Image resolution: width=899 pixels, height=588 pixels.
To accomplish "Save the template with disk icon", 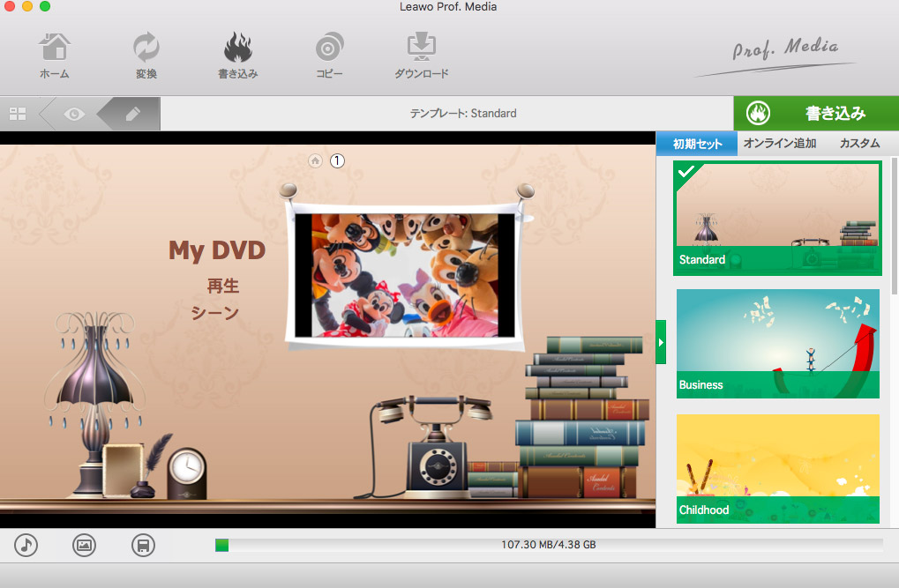I will click(x=143, y=545).
